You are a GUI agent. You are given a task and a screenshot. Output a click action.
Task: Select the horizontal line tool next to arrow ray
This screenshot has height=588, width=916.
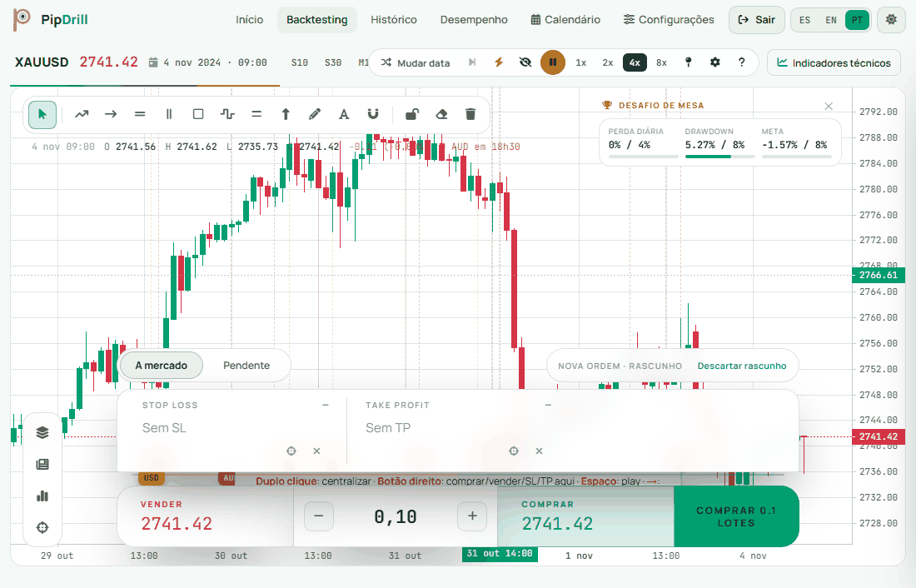pos(140,115)
